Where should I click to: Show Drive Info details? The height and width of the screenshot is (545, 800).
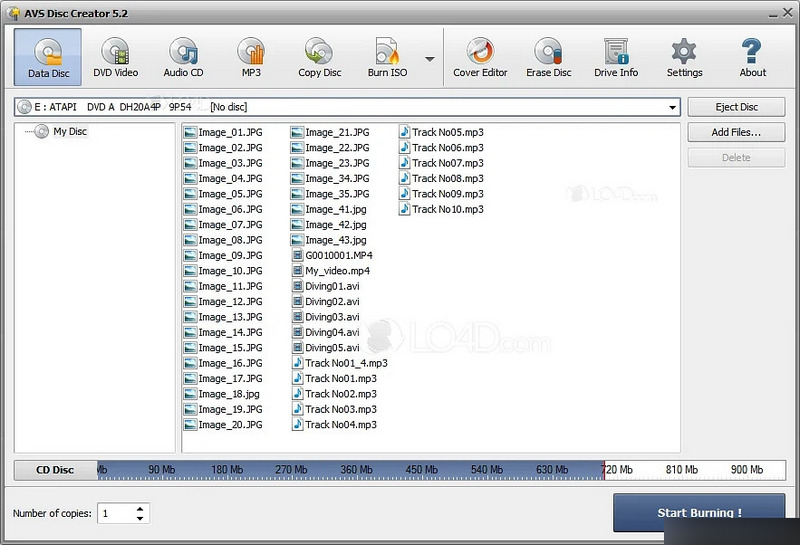[616, 56]
